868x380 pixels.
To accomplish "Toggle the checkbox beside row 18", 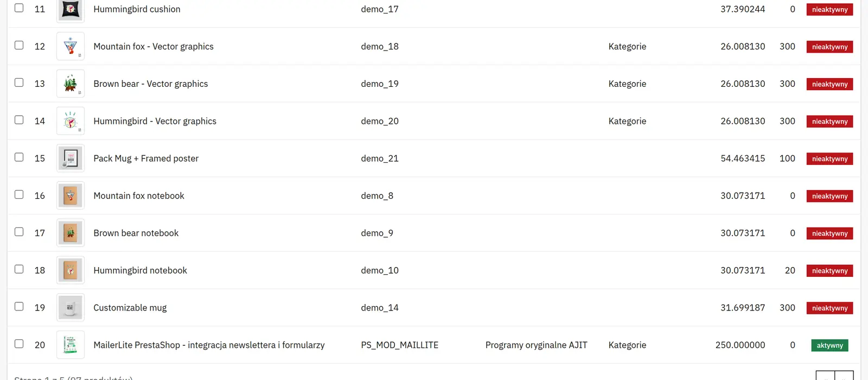I will 19,269.
